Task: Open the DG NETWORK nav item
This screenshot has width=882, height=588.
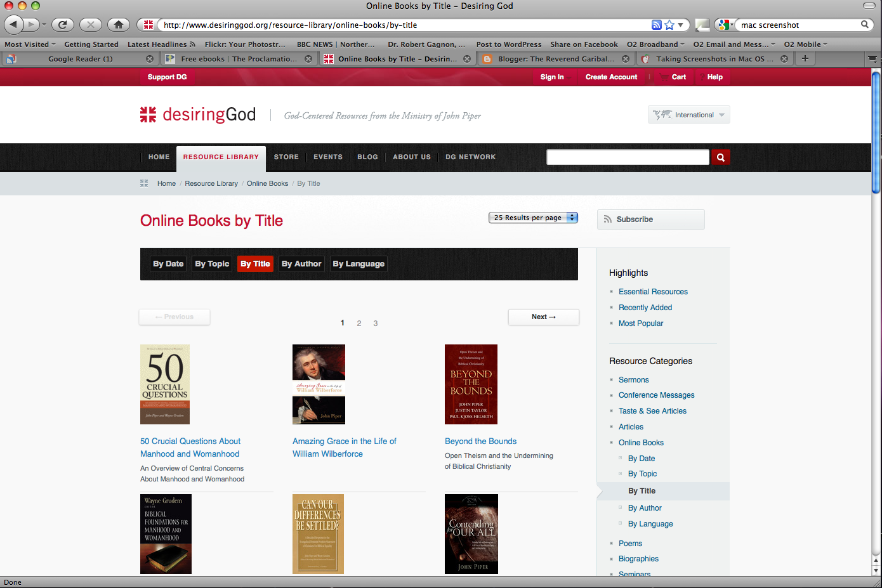Action: click(470, 157)
